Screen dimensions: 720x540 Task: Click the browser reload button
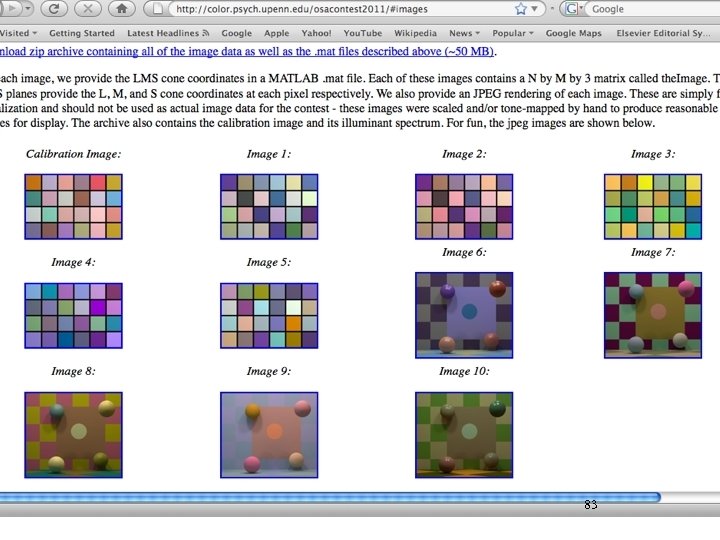pyautogui.click(x=52, y=9)
